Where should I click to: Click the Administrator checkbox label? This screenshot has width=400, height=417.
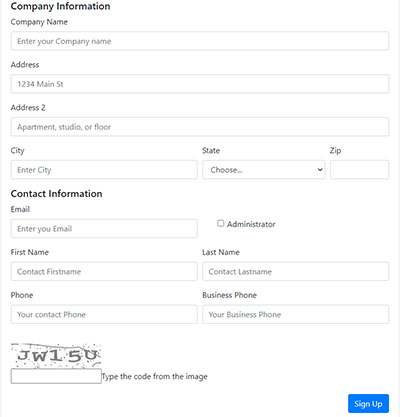click(x=251, y=224)
